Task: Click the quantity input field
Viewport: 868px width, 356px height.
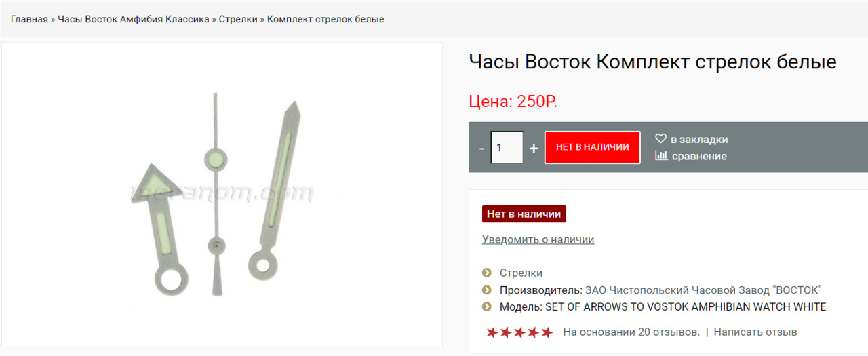Action: [x=507, y=147]
